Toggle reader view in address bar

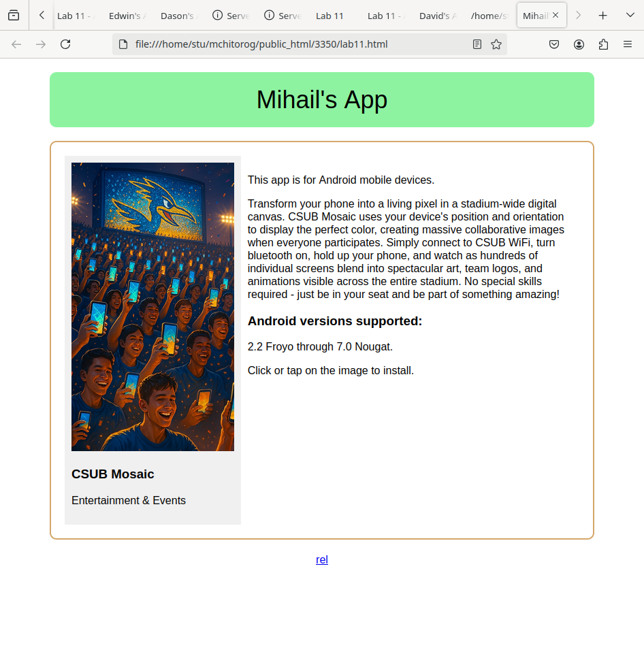[477, 44]
